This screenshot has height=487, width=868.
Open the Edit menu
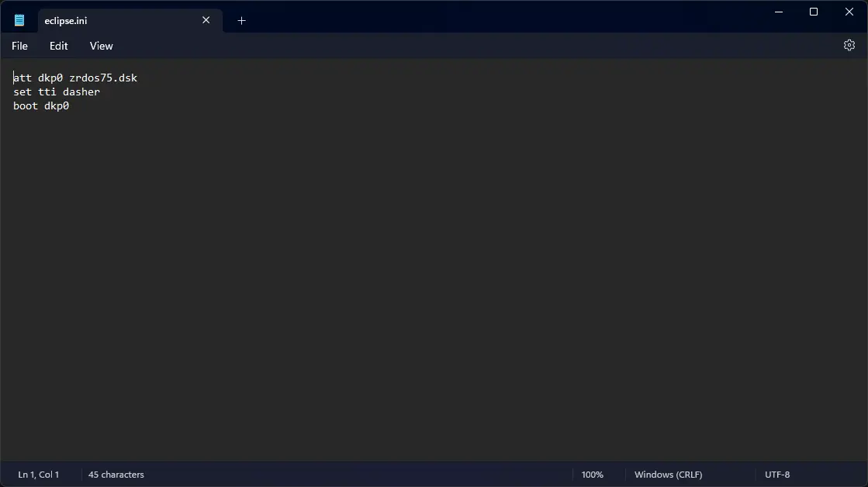coord(59,46)
